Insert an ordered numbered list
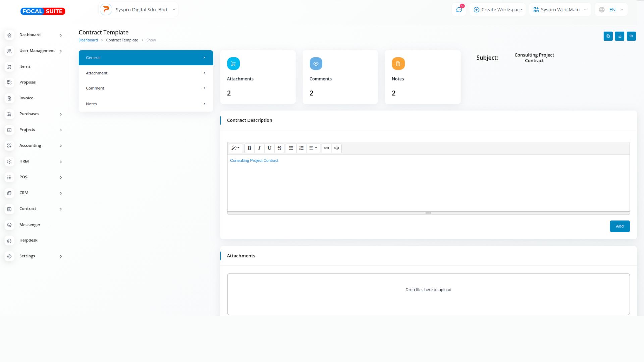Image resolution: width=644 pixels, height=362 pixels. [x=301, y=148]
